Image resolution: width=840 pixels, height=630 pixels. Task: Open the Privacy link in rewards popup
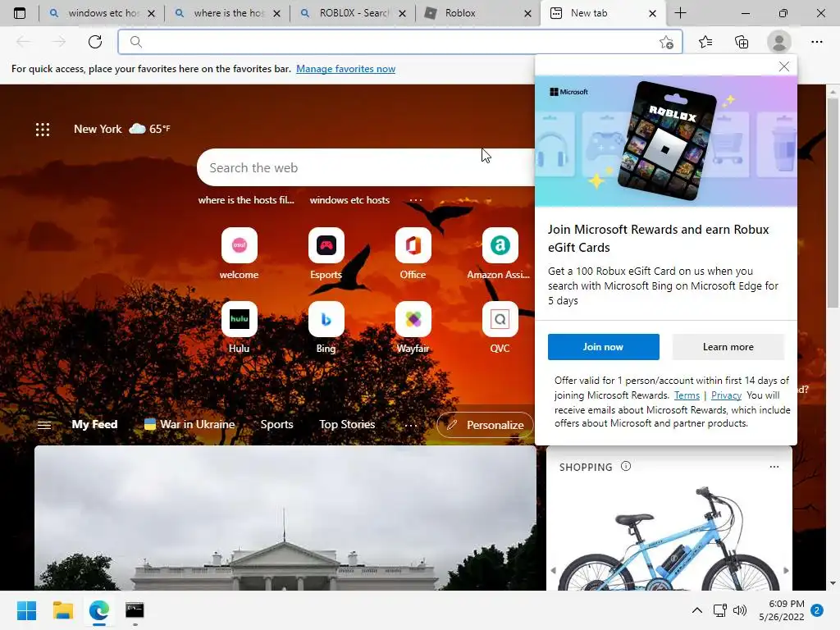click(x=726, y=395)
